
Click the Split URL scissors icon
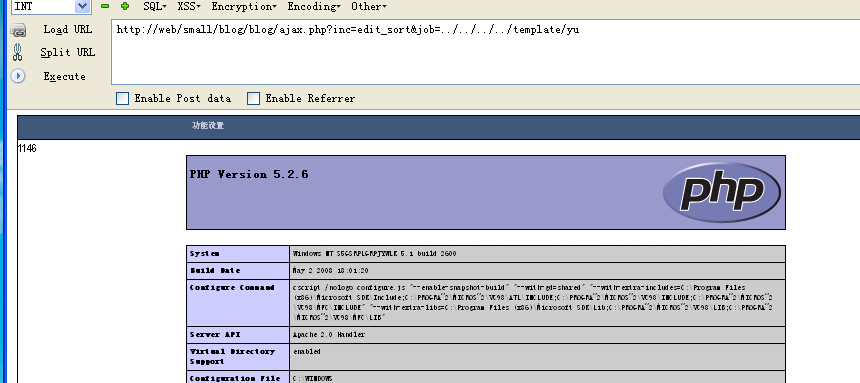[x=17, y=53]
